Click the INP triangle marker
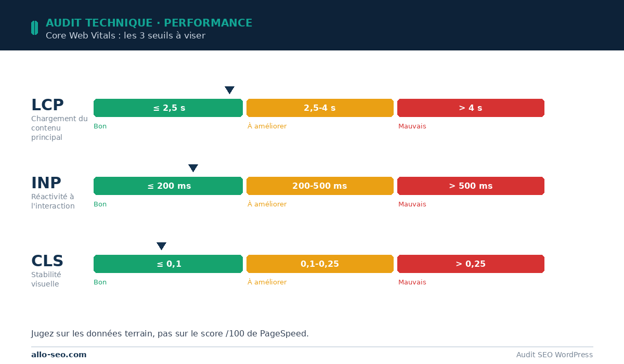The width and height of the screenshot is (624, 364). coord(193,168)
